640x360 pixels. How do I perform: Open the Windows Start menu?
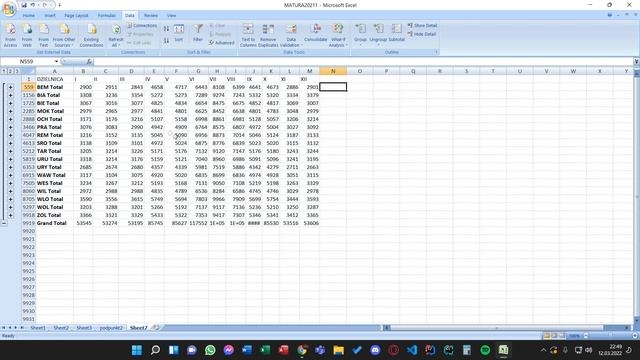point(137,350)
